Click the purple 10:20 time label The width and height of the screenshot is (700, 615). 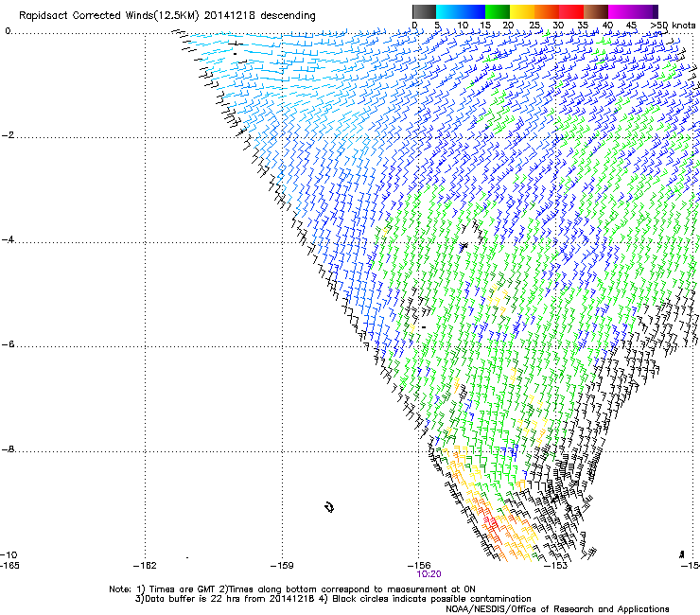click(x=429, y=574)
